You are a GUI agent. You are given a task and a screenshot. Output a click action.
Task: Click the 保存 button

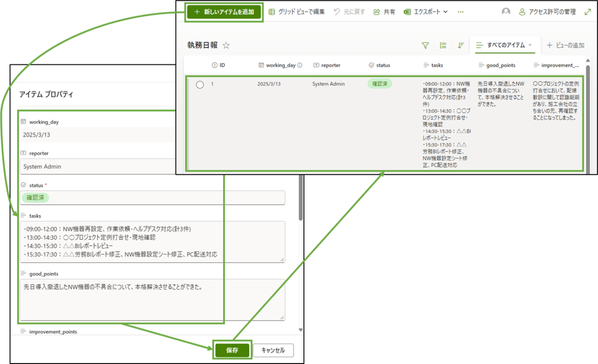coord(232,350)
